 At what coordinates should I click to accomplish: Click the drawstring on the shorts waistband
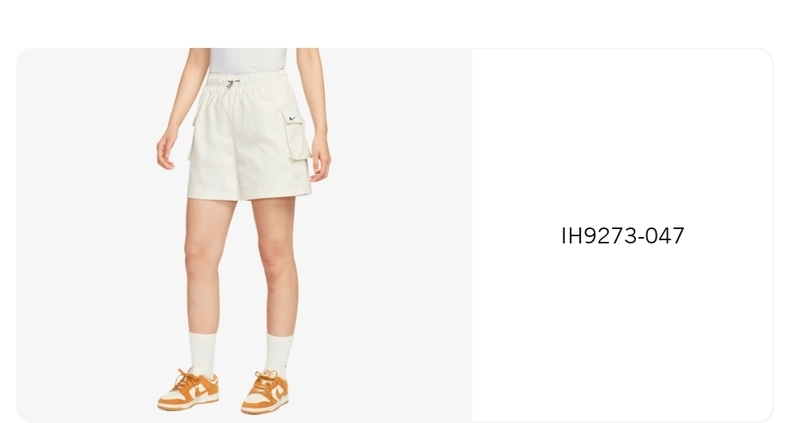(231, 83)
